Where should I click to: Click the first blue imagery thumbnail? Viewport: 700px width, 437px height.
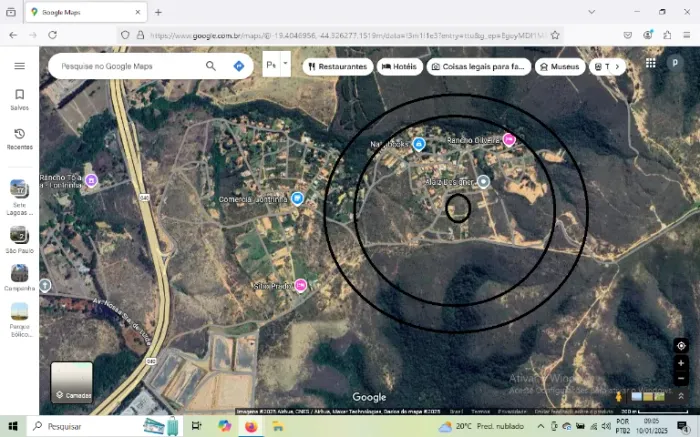[x=636, y=396]
